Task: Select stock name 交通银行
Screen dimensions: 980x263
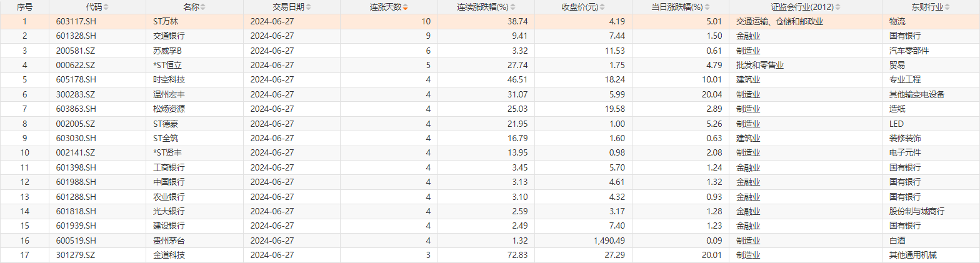Action: (x=169, y=36)
